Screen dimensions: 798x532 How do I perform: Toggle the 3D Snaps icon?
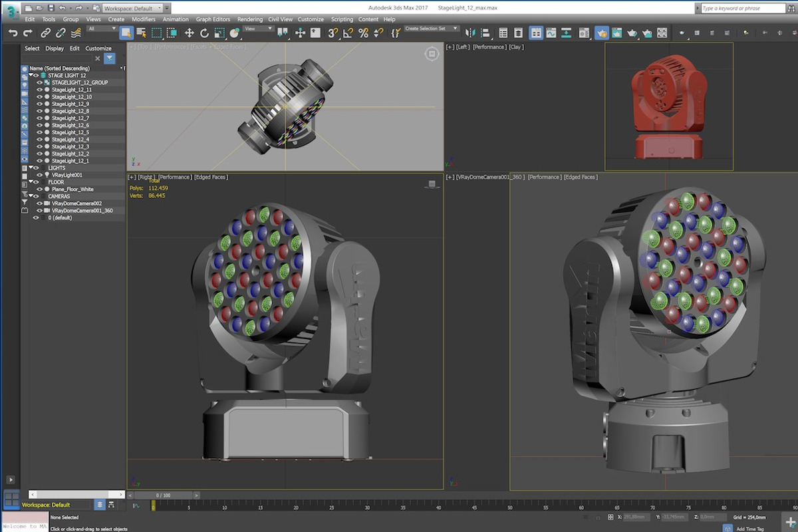[333, 33]
